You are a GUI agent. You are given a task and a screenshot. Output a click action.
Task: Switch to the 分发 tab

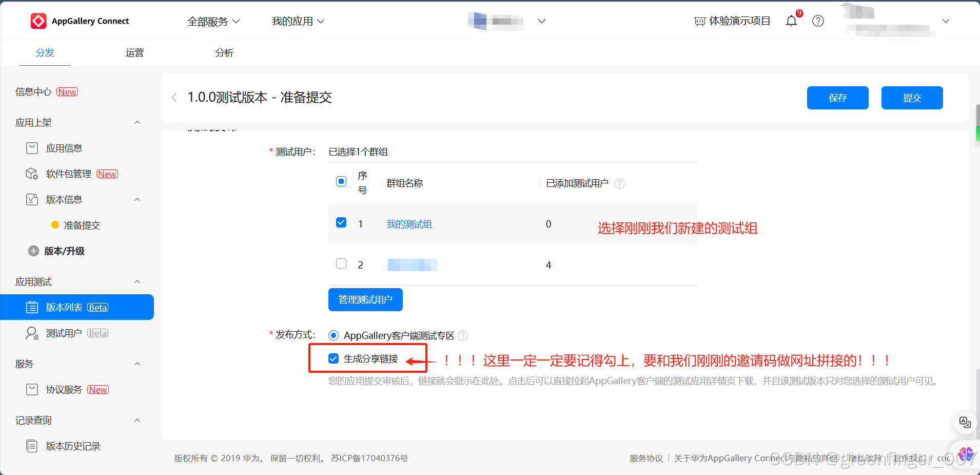tap(45, 53)
